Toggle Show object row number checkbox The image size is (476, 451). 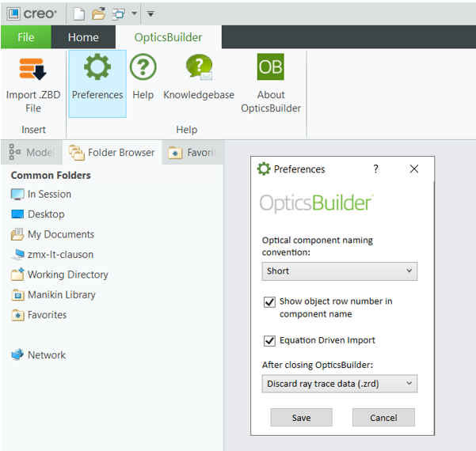[x=269, y=302]
